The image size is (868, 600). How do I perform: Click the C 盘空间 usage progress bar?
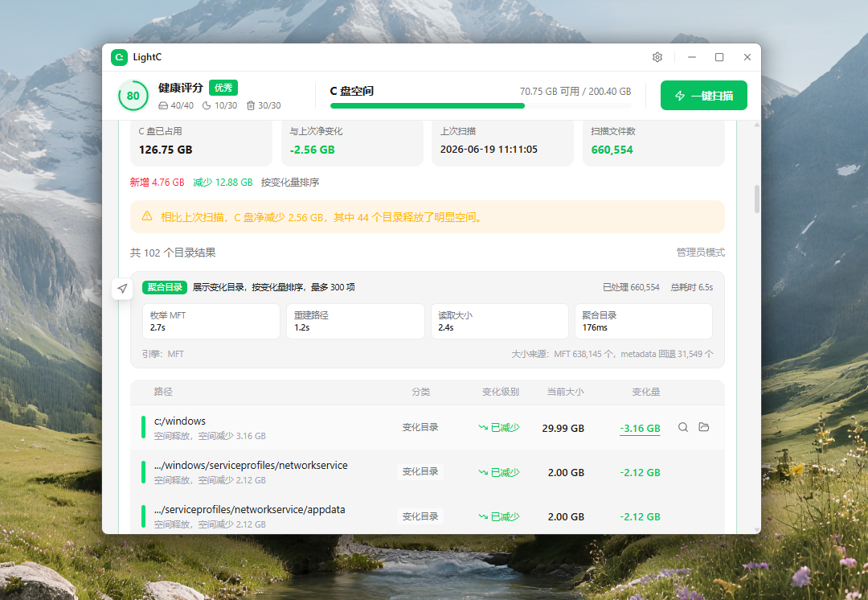(481, 105)
